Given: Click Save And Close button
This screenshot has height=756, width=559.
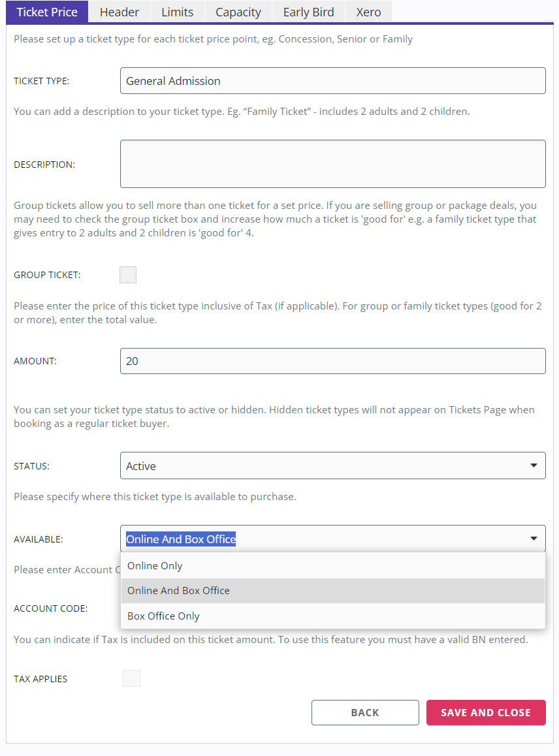Looking at the screenshot, I should 486,713.
